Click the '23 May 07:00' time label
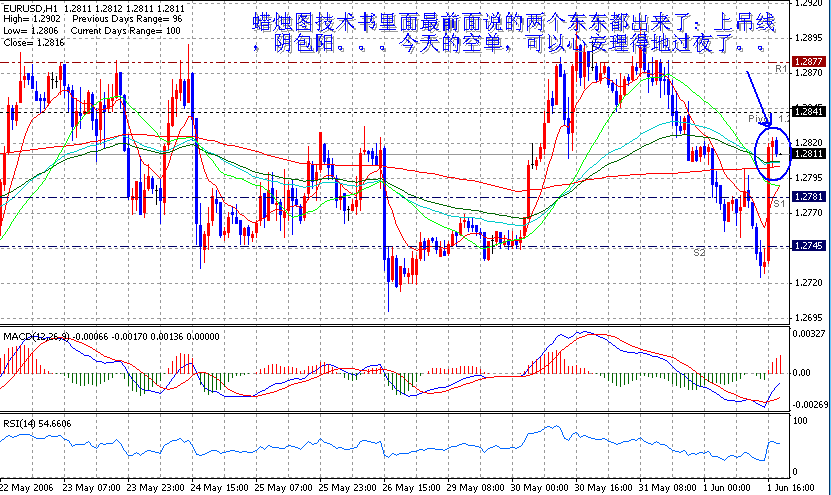831x495 pixels. 92,488
